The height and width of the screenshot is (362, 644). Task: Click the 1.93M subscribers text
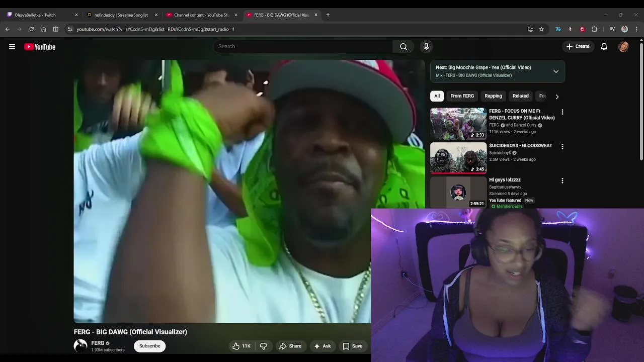pyautogui.click(x=108, y=350)
